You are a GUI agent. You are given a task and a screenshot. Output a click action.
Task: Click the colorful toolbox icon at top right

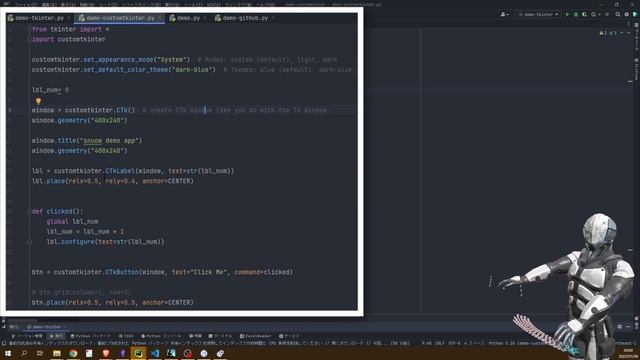click(635, 14)
